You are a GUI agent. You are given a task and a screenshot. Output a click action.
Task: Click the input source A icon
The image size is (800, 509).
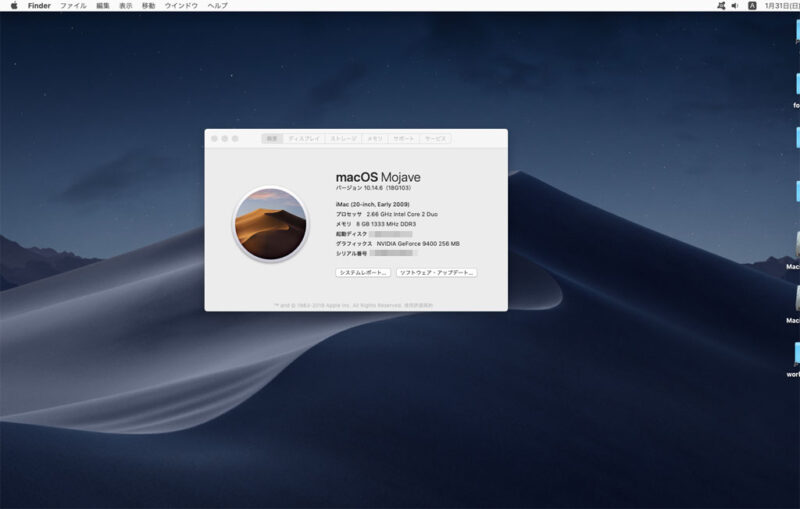[752, 6]
